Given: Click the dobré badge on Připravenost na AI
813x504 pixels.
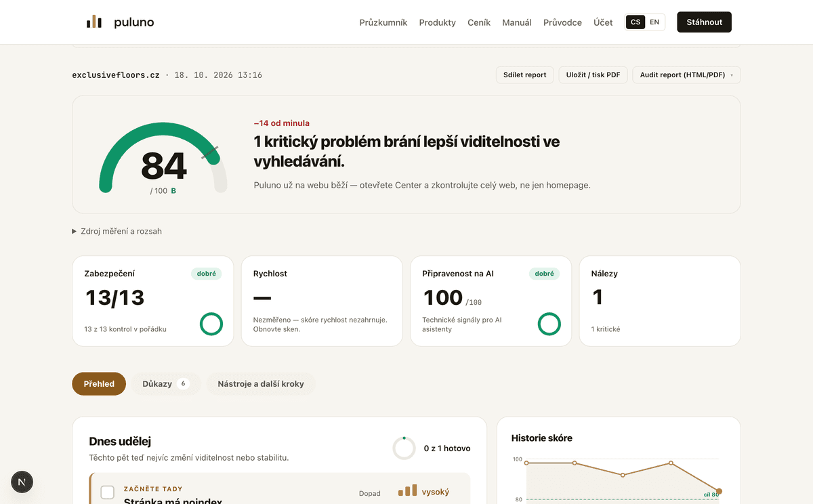Looking at the screenshot, I should coord(544,274).
